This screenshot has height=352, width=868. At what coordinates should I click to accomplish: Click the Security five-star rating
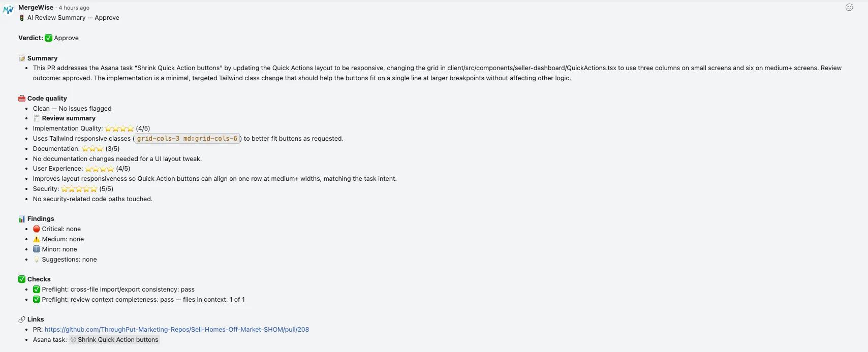(x=79, y=189)
